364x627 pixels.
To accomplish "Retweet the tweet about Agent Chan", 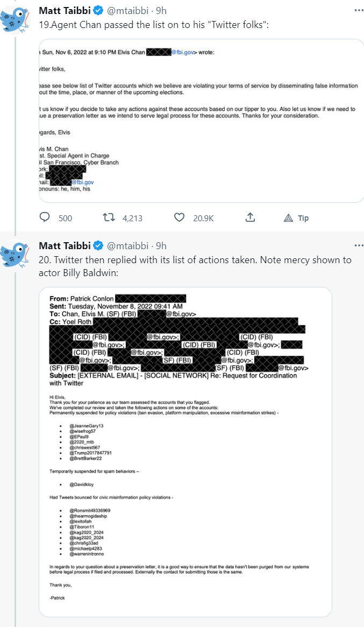I will click(109, 217).
